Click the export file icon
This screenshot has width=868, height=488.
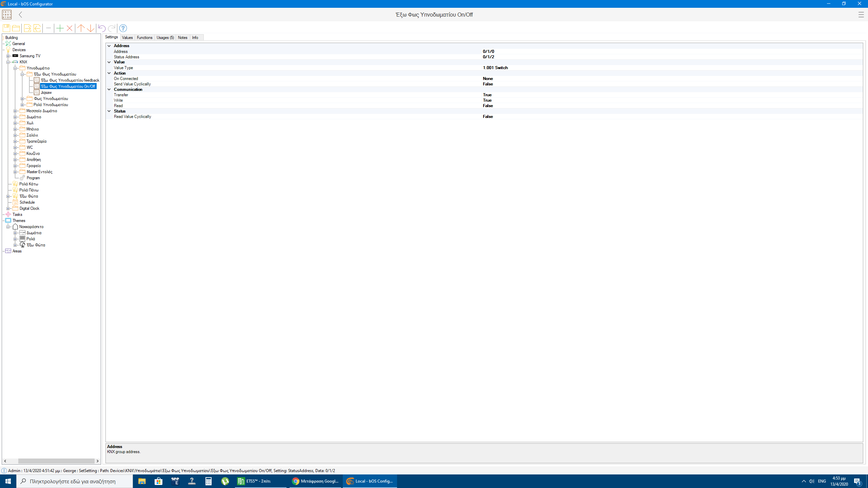click(27, 28)
